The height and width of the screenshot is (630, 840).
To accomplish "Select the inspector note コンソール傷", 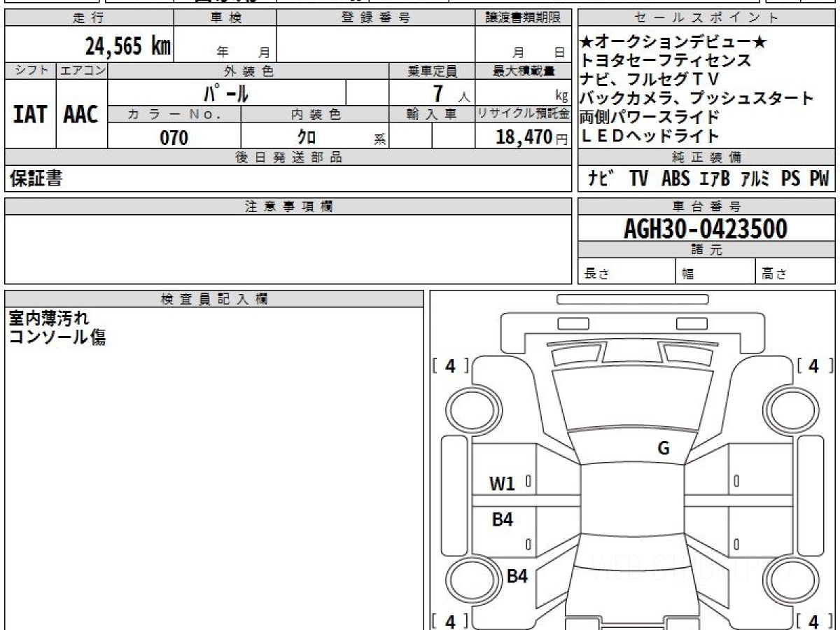I will tap(57, 337).
